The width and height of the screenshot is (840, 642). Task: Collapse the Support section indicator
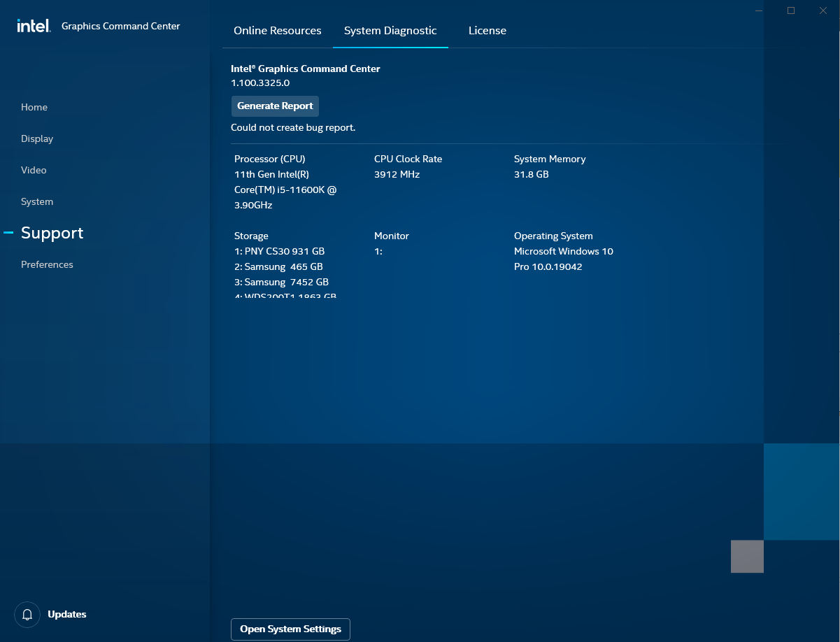tap(8, 232)
